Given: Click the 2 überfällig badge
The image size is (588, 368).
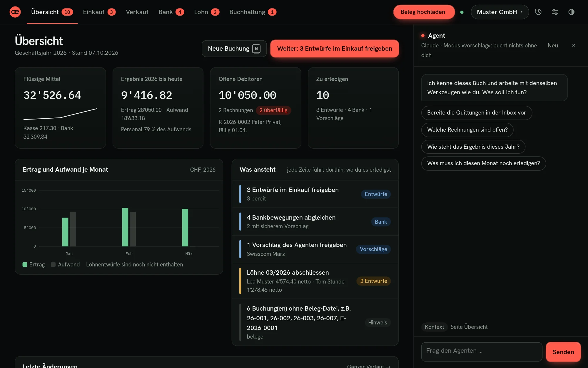Looking at the screenshot, I should tap(273, 110).
